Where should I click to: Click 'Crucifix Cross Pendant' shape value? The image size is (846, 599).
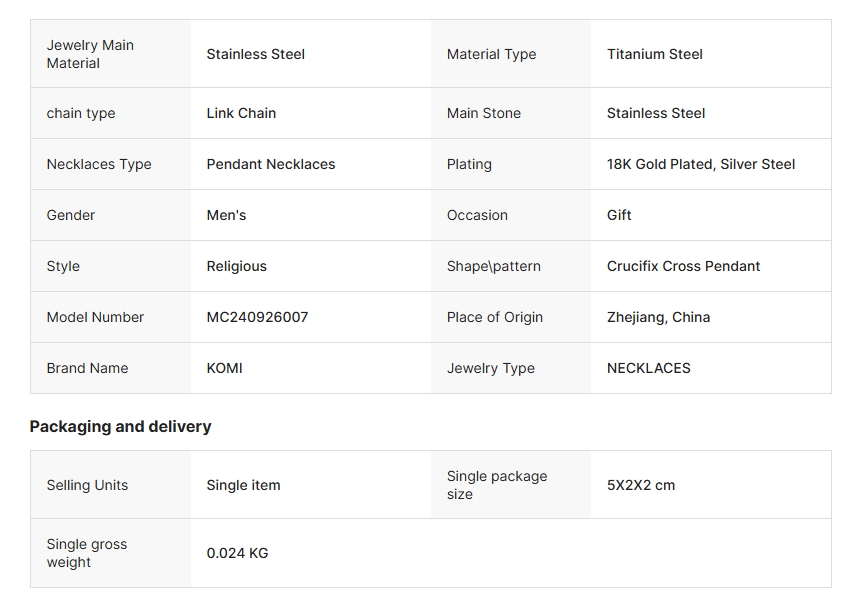[x=684, y=266]
